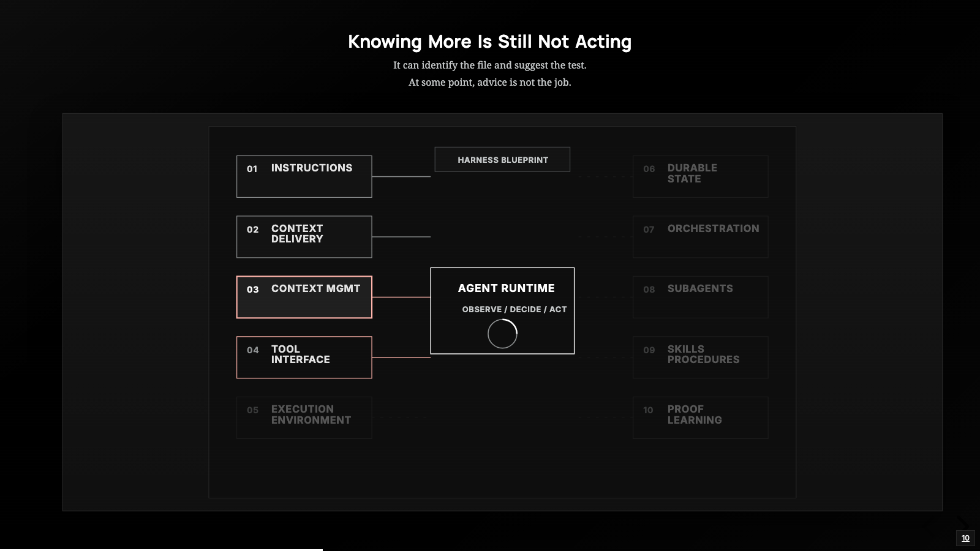Image resolution: width=980 pixels, height=551 pixels.
Task: Click the slide number 10 badge
Action: pos(965,538)
